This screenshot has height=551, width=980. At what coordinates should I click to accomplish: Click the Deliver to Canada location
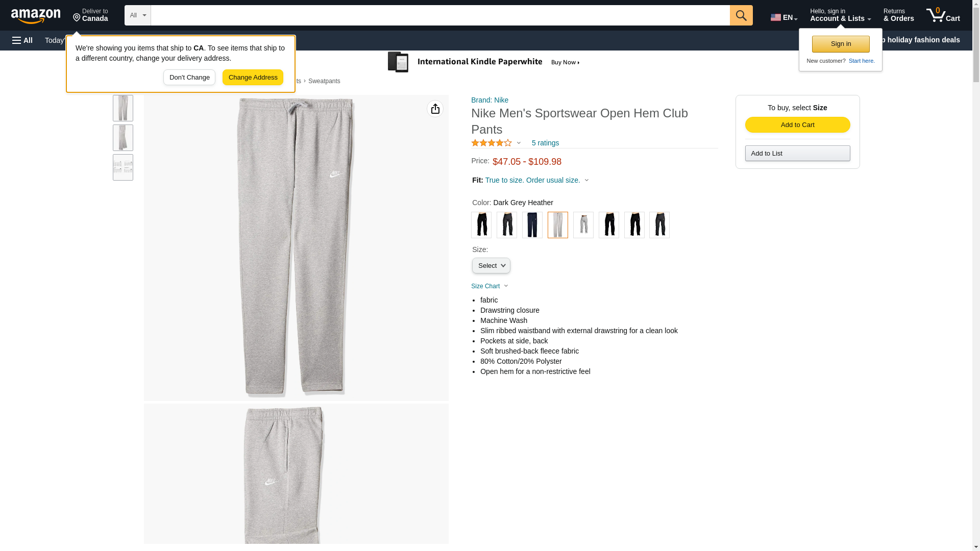[x=90, y=15]
